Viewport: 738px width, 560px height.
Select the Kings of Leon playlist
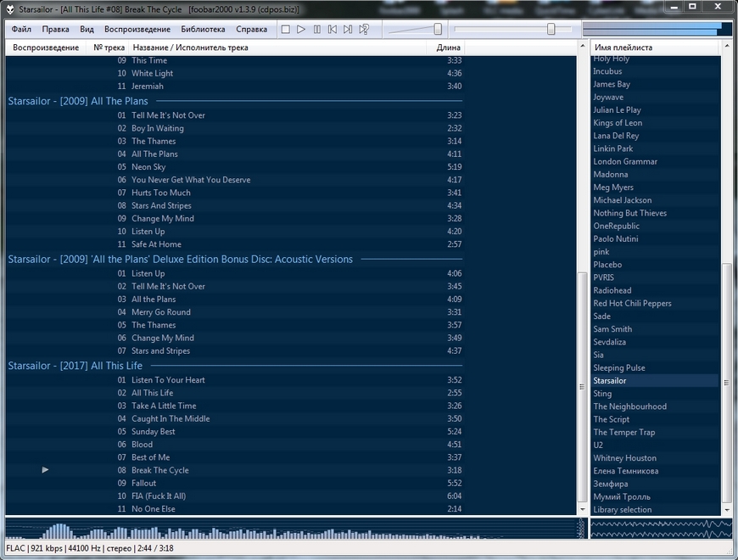tap(655, 123)
